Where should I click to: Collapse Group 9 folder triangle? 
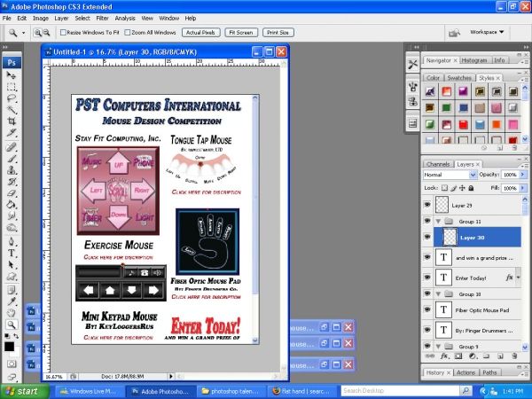pos(438,347)
